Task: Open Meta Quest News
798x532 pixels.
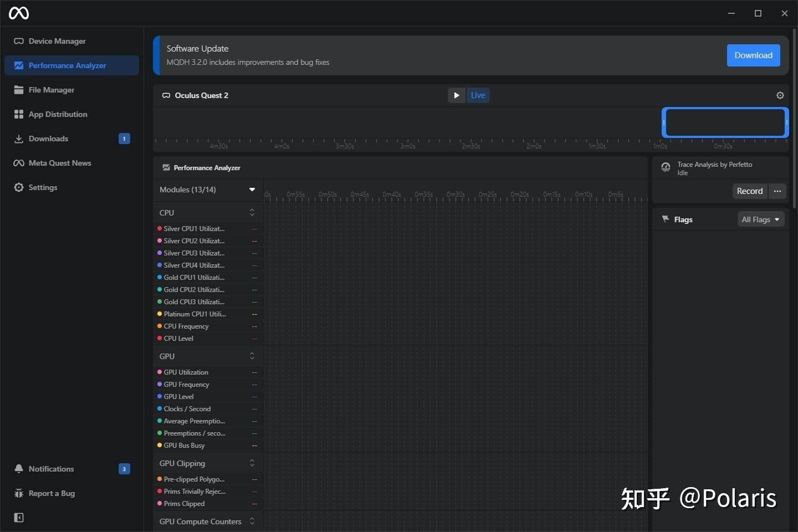Action: pyautogui.click(x=60, y=163)
